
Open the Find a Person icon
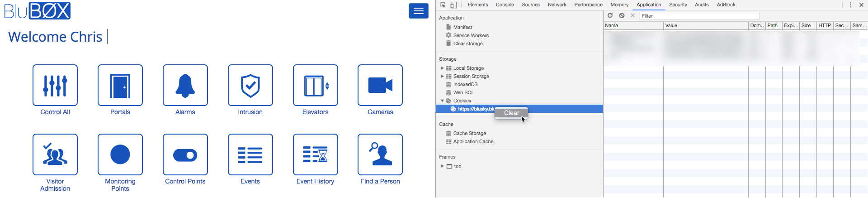pyautogui.click(x=380, y=155)
